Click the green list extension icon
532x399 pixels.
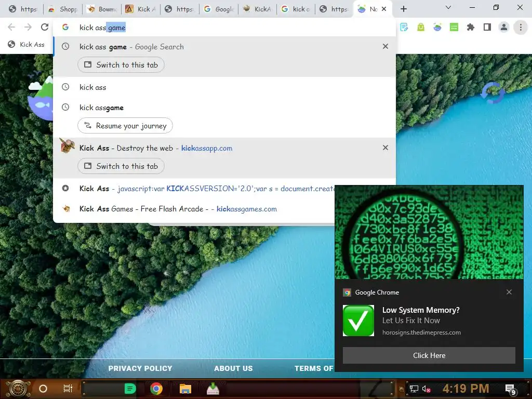[x=454, y=27]
